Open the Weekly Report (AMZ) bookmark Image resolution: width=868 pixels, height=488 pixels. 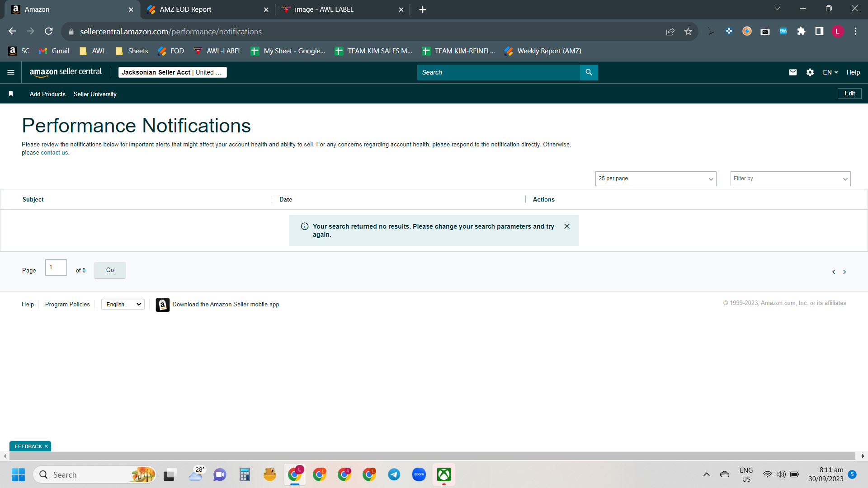pyautogui.click(x=543, y=51)
